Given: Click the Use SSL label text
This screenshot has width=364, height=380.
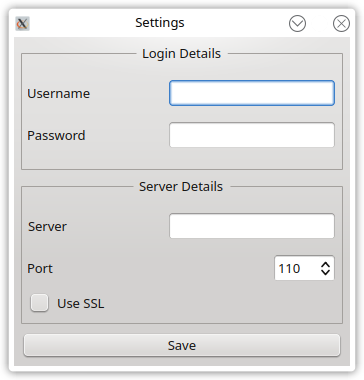Looking at the screenshot, I should pos(81,304).
